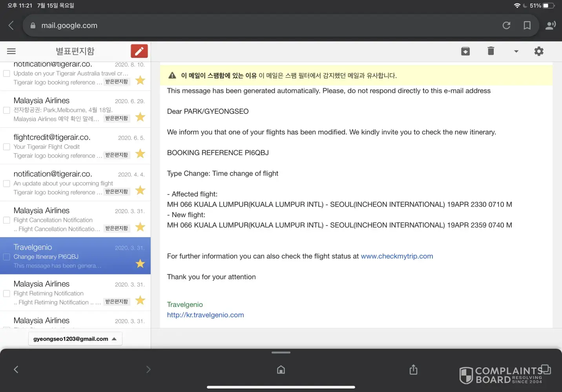Open Gmail settings gear
The height and width of the screenshot is (392, 562).
pos(539,51)
